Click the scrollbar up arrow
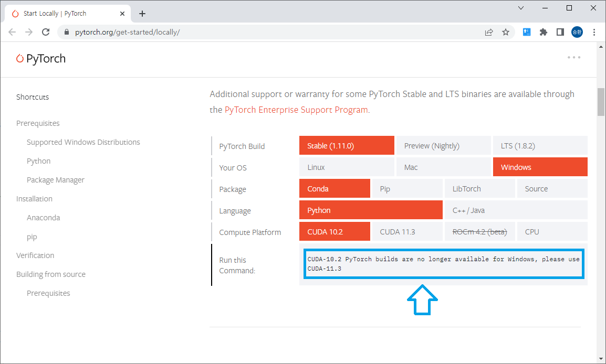The width and height of the screenshot is (606, 364). tap(601, 47)
